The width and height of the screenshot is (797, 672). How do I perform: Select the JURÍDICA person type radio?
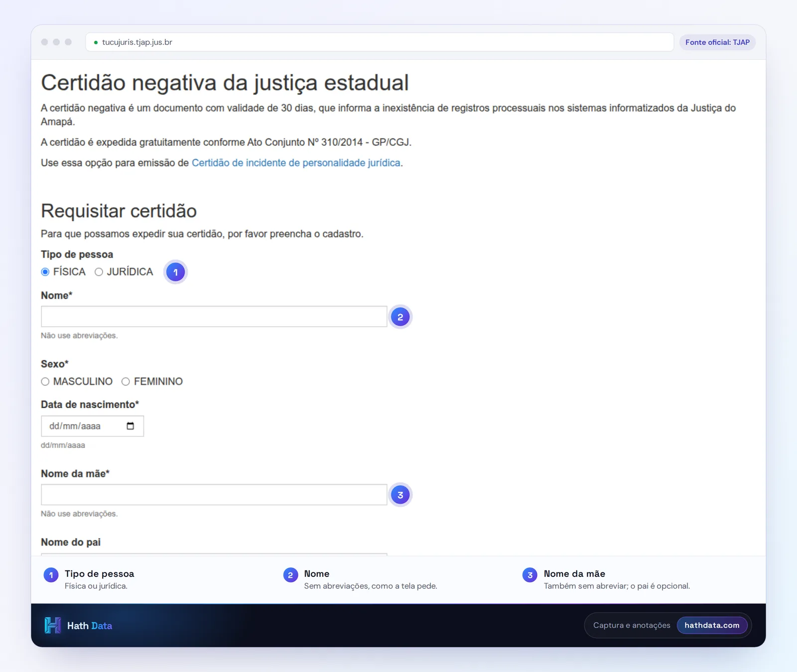tap(99, 272)
